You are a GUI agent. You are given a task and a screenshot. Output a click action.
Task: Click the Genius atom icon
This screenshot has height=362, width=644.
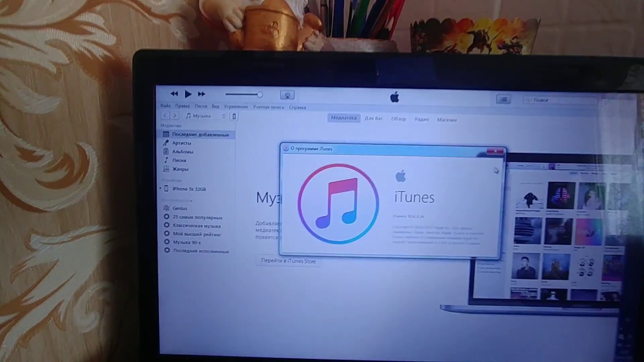167,208
